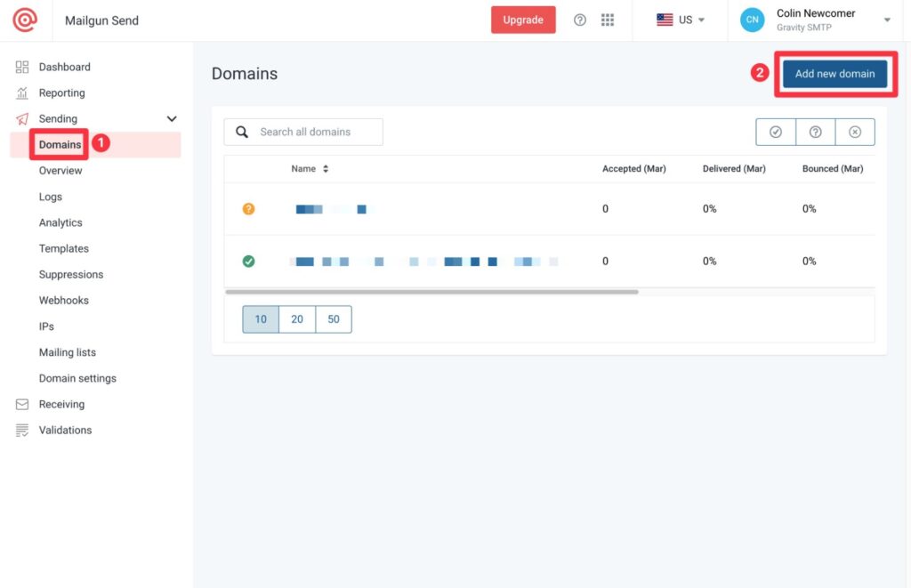Click the Validations list icon
The image size is (911, 588).
[x=22, y=430]
